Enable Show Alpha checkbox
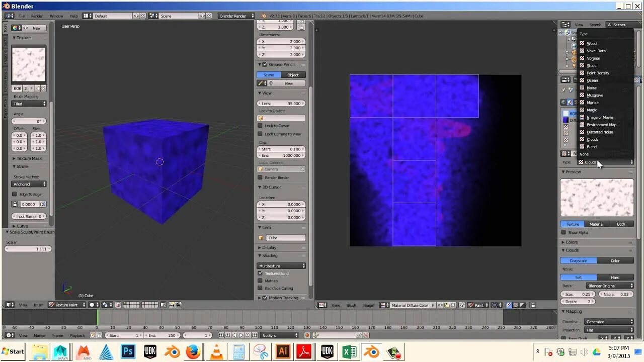 (563, 232)
